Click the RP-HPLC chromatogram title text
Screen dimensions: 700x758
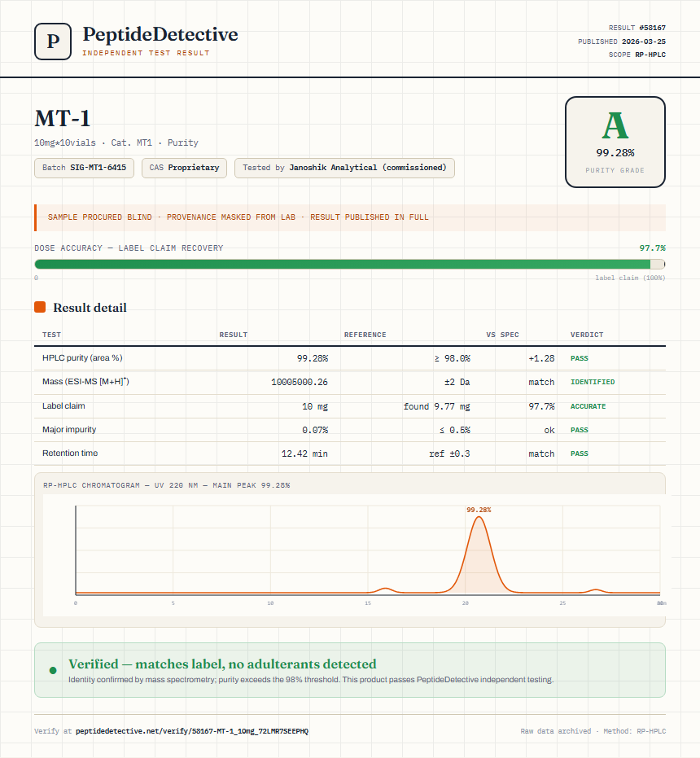click(x=166, y=485)
